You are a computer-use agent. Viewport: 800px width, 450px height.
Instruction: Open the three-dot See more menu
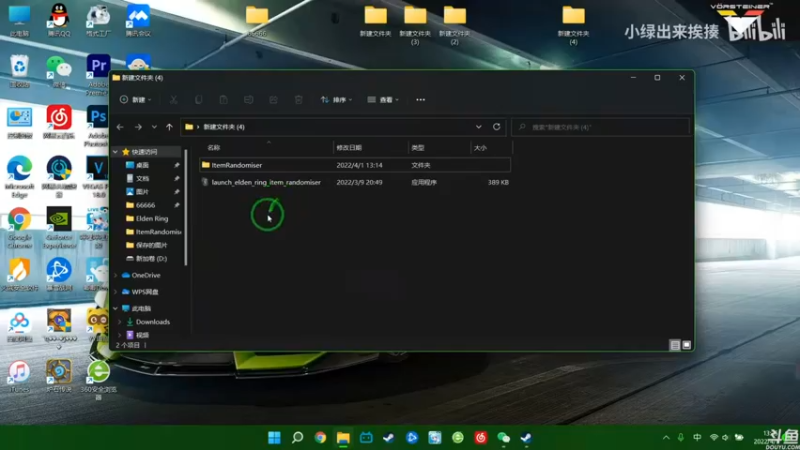(x=420, y=100)
